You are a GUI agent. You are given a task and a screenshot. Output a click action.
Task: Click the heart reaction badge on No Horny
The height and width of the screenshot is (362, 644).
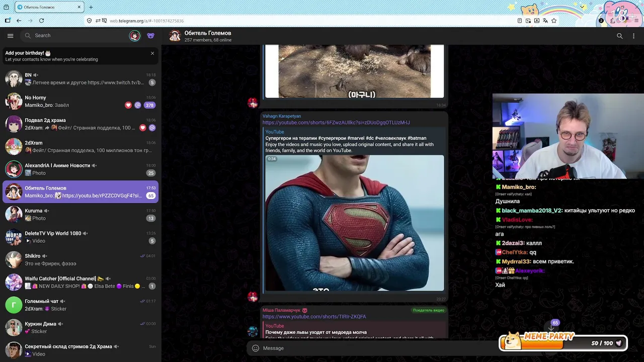click(x=128, y=105)
